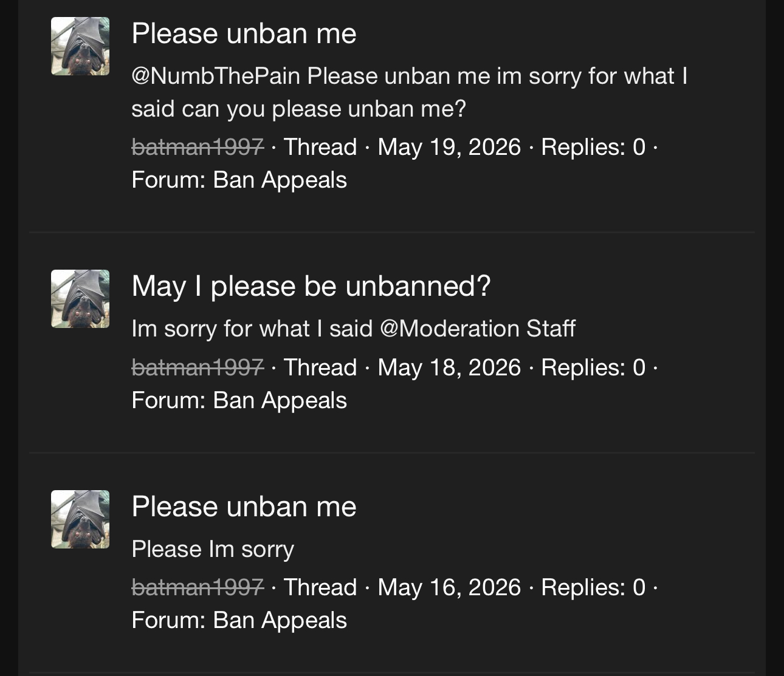Viewport: 784px width, 676px height.
Task: Click the May 16, 2026 date
Action: pos(449,587)
